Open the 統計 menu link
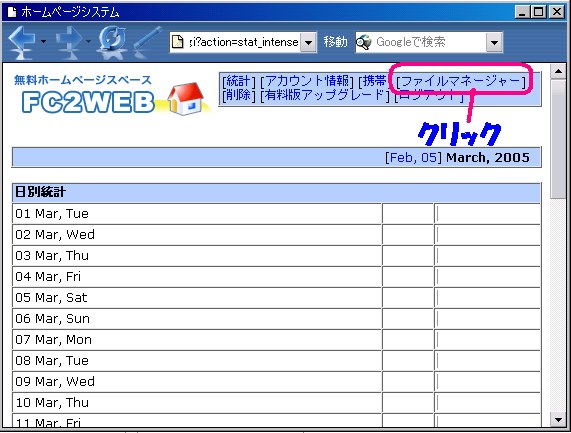The width and height of the screenshot is (571, 433). [239, 81]
